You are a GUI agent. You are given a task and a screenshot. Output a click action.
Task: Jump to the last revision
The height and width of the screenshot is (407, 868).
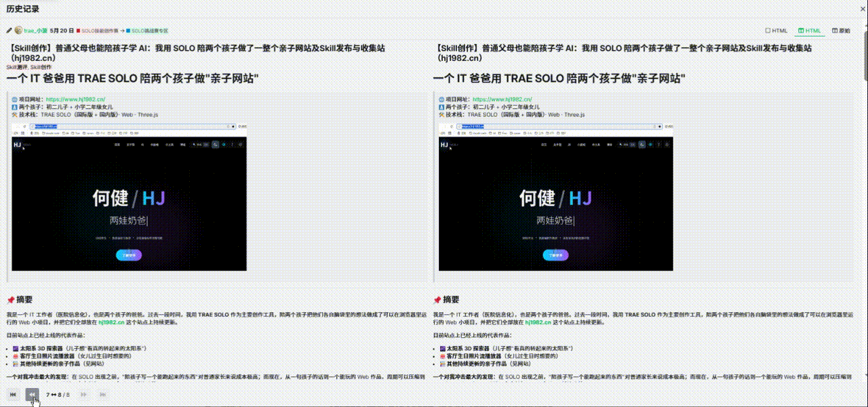click(x=102, y=394)
